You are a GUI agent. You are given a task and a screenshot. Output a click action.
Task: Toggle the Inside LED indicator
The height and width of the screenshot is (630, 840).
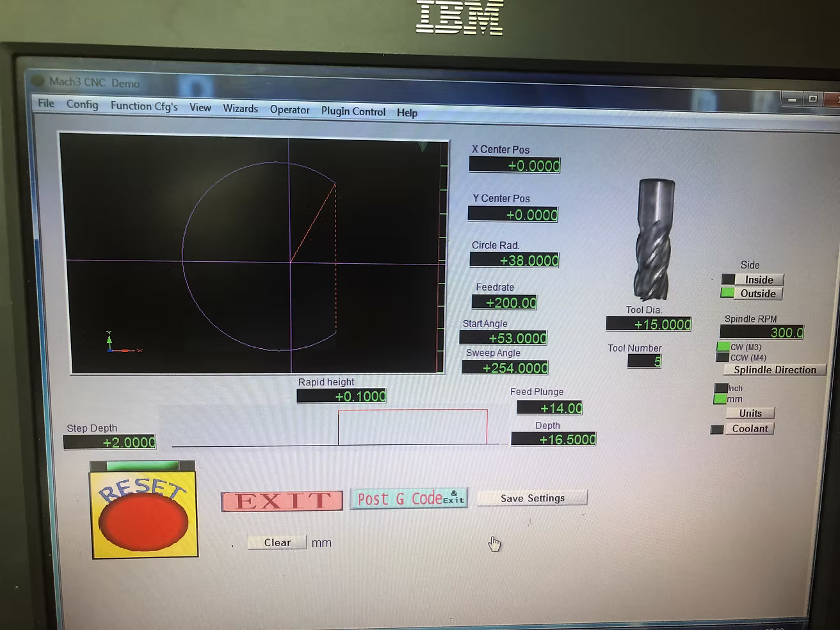(728, 279)
